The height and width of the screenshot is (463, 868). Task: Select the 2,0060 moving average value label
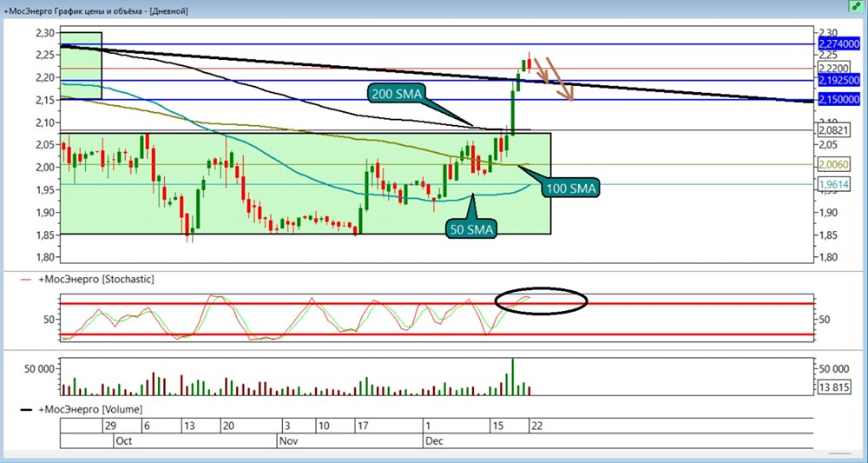pyautogui.click(x=832, y=164)
